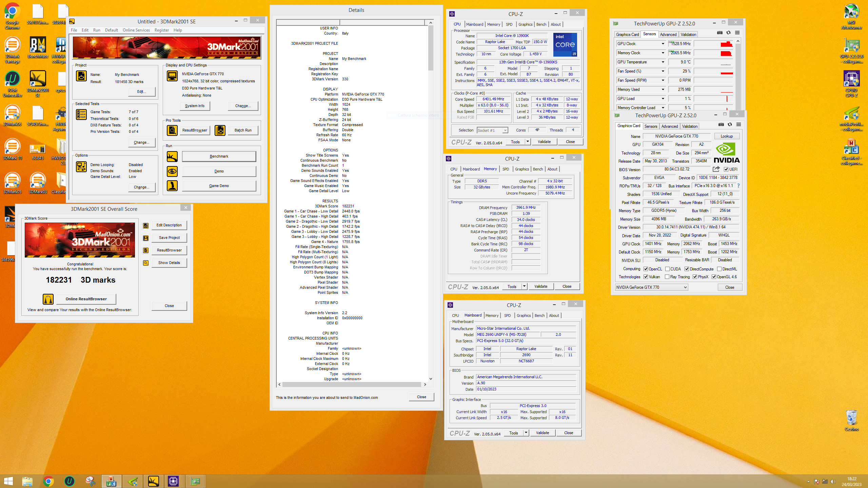Click Show Details in the Overall Score window
The height and width of the screenshot is (488, 868).
pyautogui.click(x=169, y=263)
